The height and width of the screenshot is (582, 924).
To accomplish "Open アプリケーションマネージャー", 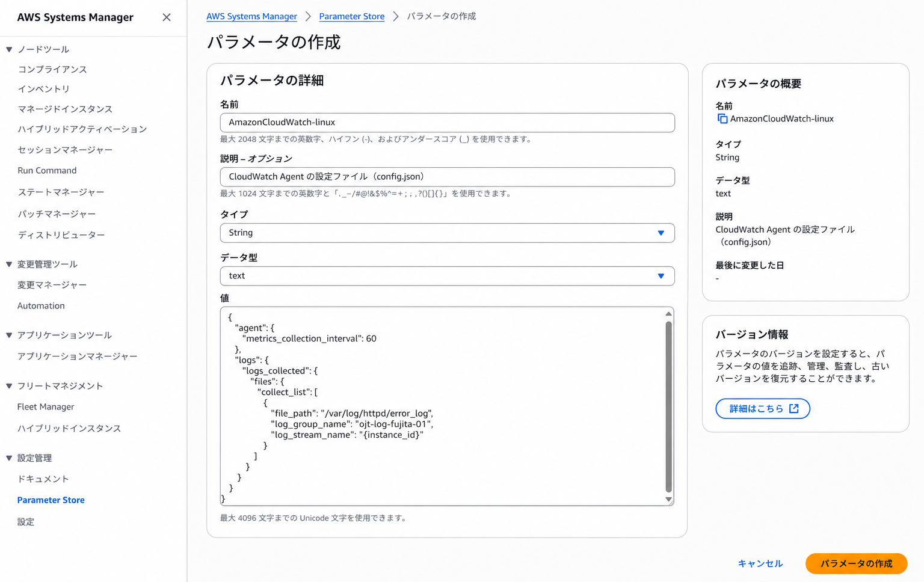I will coord(78,357).
